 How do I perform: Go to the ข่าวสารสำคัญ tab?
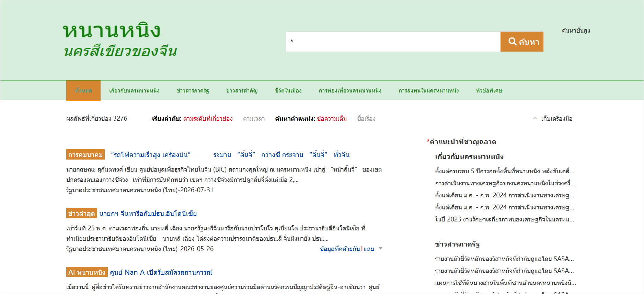tap(242, 90)
